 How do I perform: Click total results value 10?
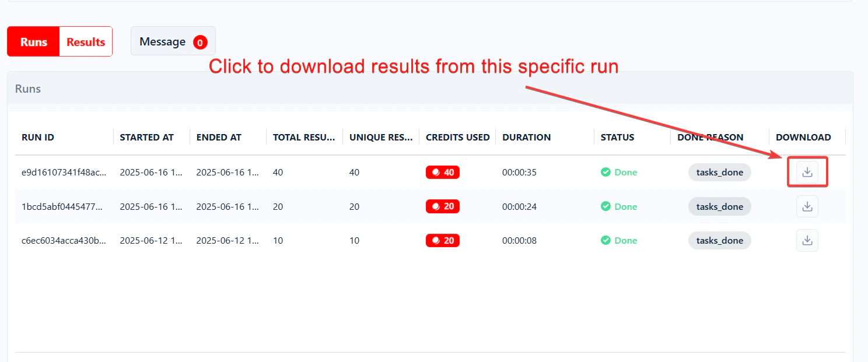[x=278, y=240]
